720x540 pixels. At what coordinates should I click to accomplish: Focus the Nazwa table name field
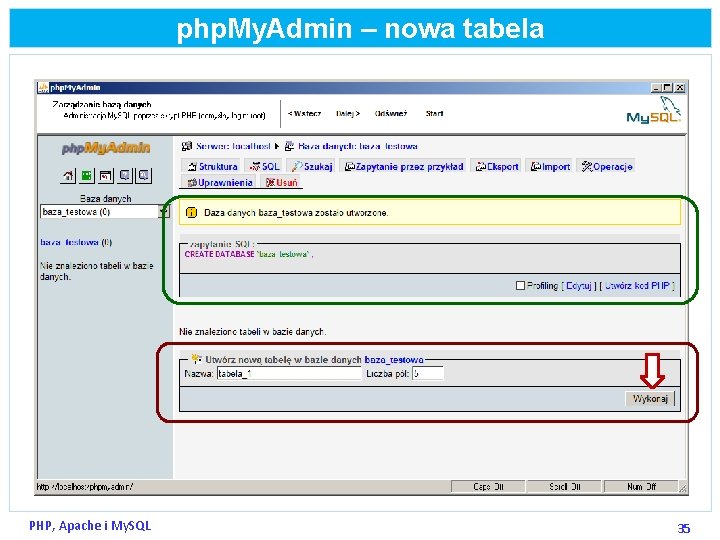(289, 374)
